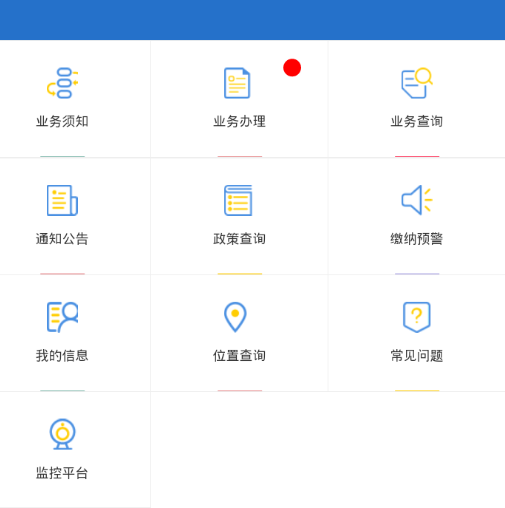
Task: Select the 位置查询 map pin icon
Action: 235,317
